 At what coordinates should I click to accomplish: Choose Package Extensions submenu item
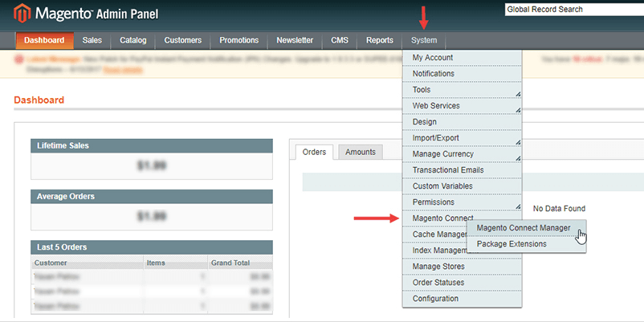pyautogui.click(x=526, y=244)
